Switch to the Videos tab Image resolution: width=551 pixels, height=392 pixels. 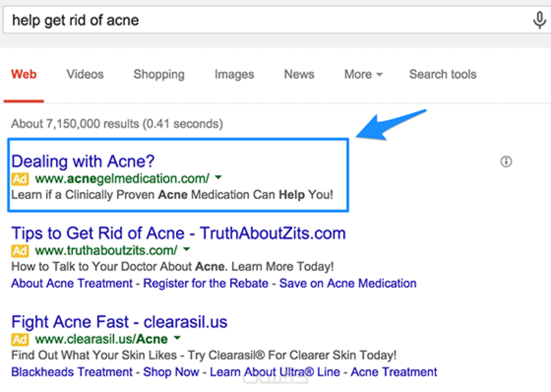85,74
